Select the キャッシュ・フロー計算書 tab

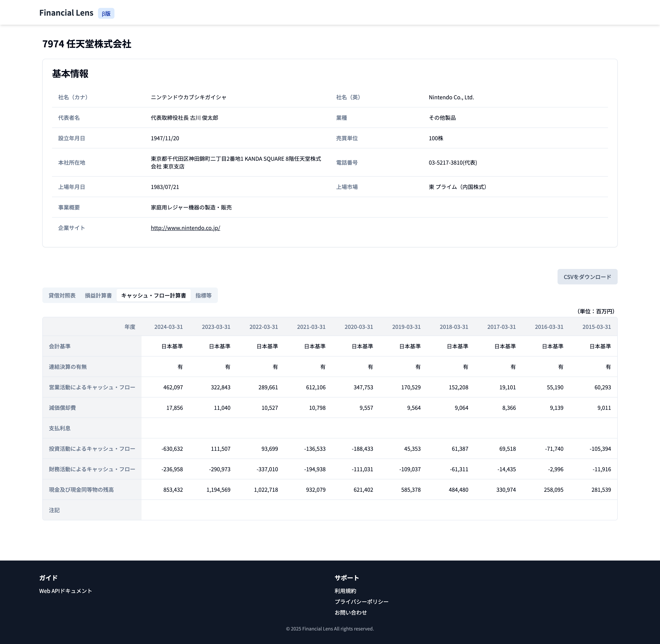point(153,295)
